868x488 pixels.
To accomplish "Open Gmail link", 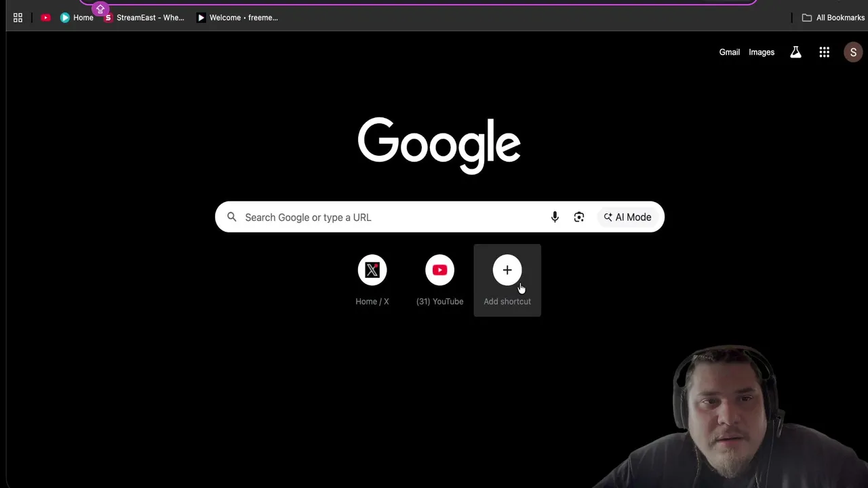I will (730, 52).
